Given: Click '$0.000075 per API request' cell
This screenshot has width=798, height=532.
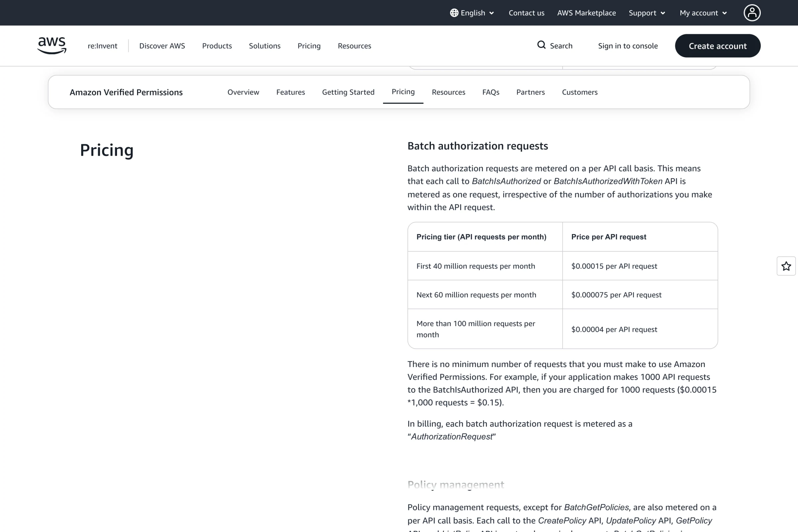Looking at the screenshot, I should [640, 295].
